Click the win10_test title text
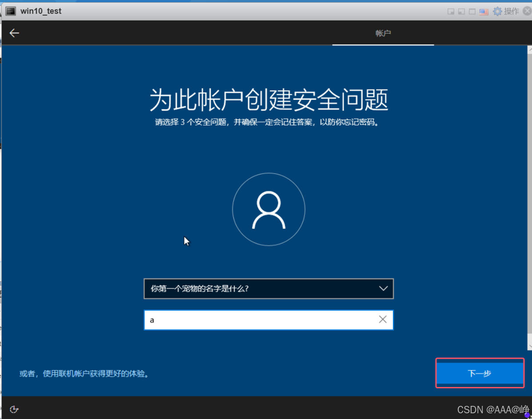 pos(40,11)
